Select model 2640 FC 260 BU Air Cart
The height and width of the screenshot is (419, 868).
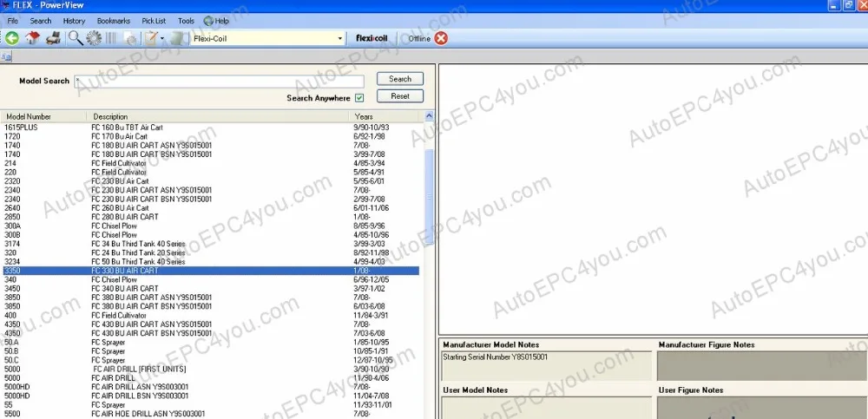210,207
